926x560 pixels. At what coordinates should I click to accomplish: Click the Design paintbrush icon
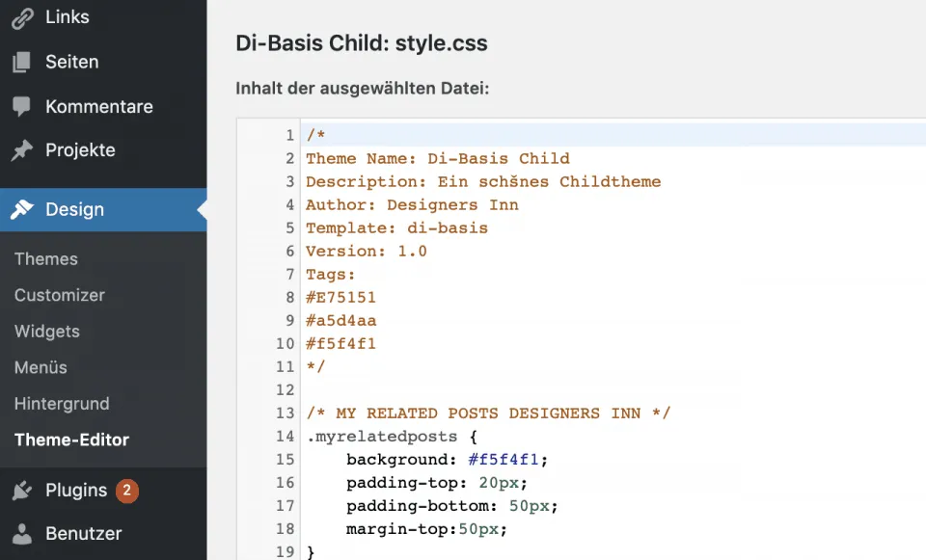point(21,210)
